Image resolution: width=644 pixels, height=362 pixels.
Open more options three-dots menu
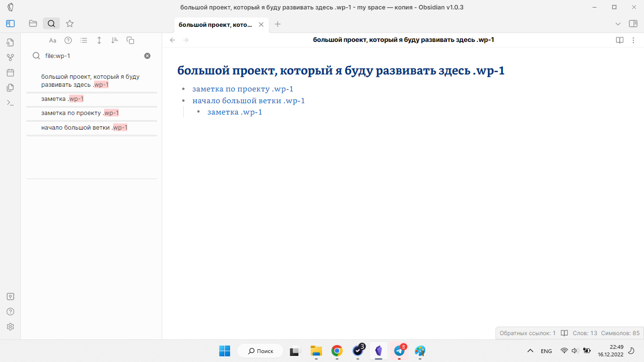coord(634,40)
